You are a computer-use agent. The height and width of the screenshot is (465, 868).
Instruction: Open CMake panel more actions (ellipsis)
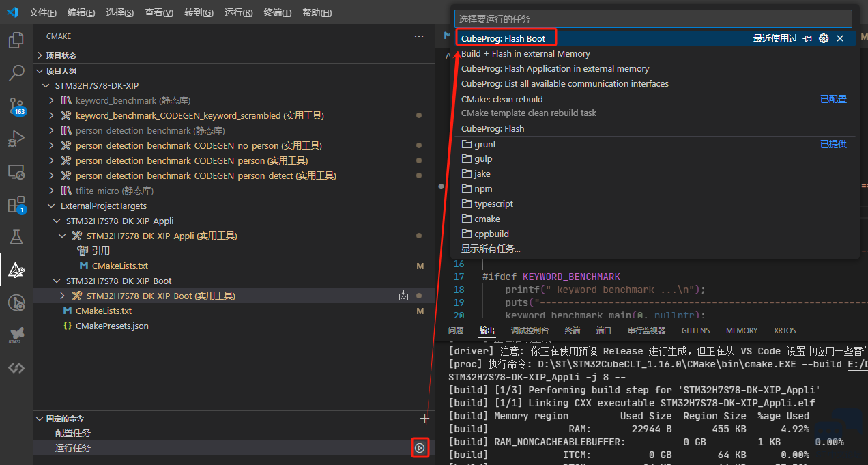419,36
